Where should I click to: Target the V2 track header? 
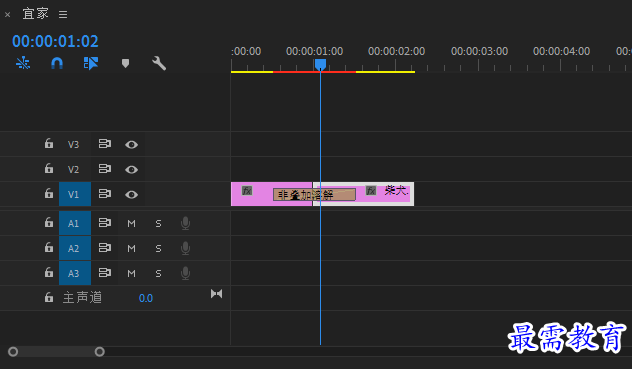click(73, 169)
